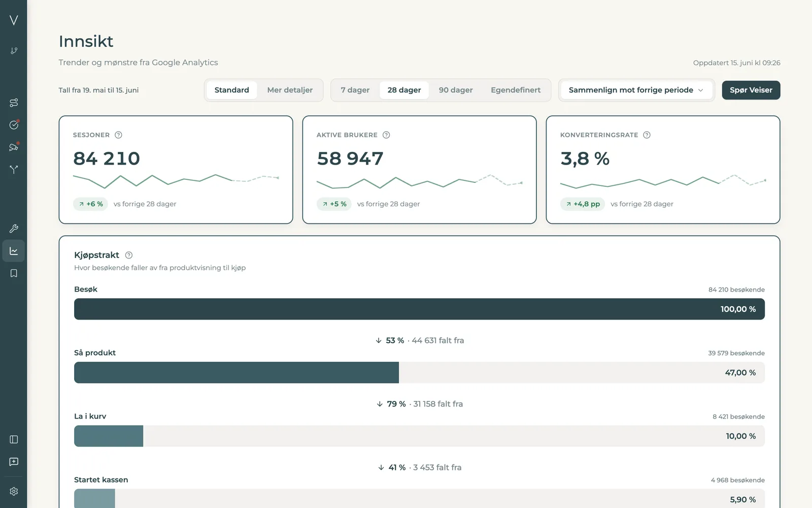This screenshot has width=812, height=508.
Task: Click the help icon next to Kjøpstrakt
Action: point(129,255)
